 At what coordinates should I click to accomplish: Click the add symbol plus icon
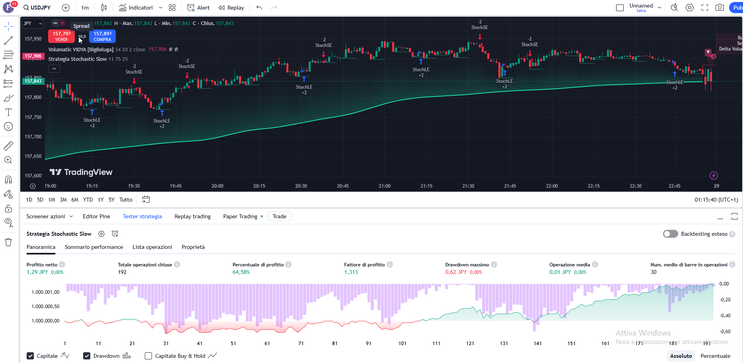pyautogui.click(x=66, y=8)
